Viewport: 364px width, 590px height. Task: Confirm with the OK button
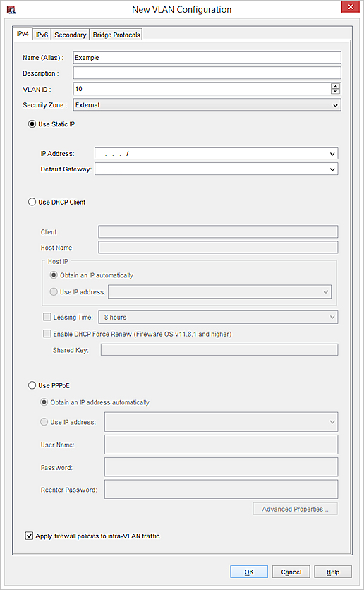coord(249,572)
